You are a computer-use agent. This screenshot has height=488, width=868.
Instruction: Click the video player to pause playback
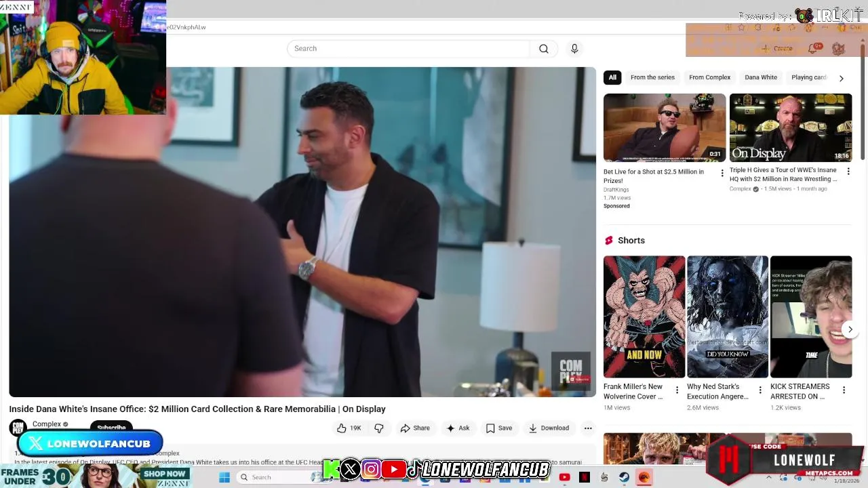click(x=302, y=232)
